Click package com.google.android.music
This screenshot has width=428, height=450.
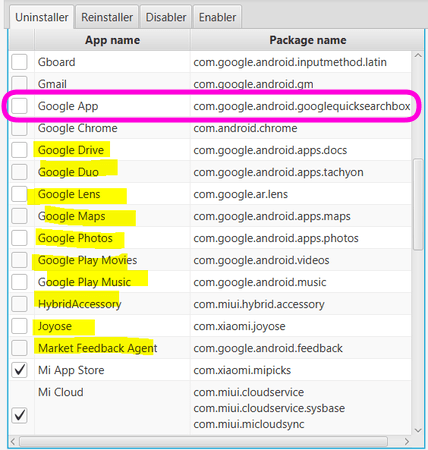point(260,282)
